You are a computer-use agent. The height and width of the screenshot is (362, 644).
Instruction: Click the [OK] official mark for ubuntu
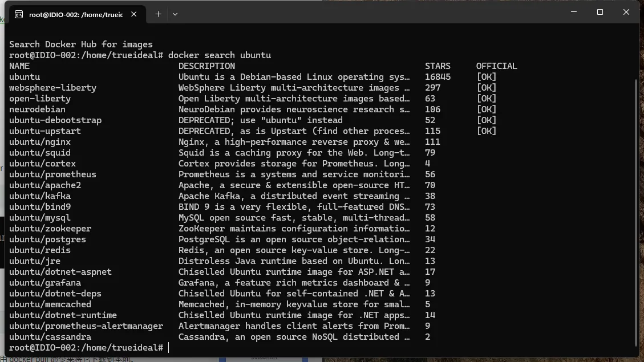[x=487, y=77]
